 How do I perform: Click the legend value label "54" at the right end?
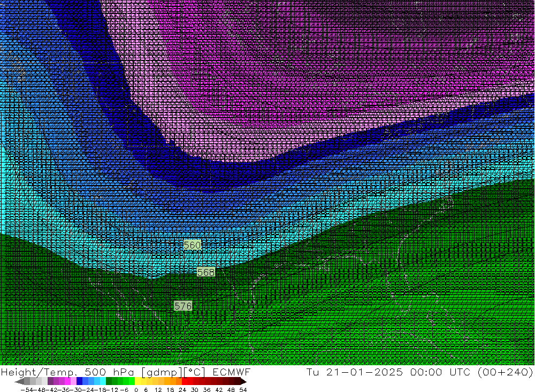point(243,390)
